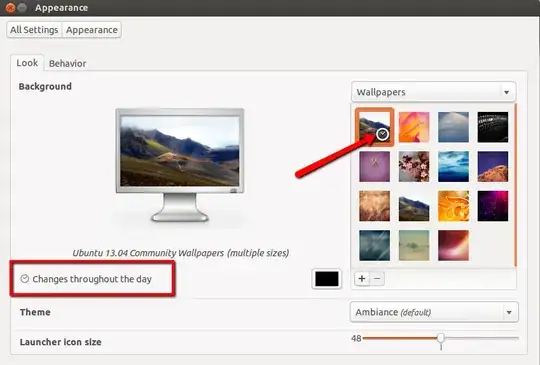Go back to All Settings
The width and height of the screenshot is (540, 365).
pos(34,30)
